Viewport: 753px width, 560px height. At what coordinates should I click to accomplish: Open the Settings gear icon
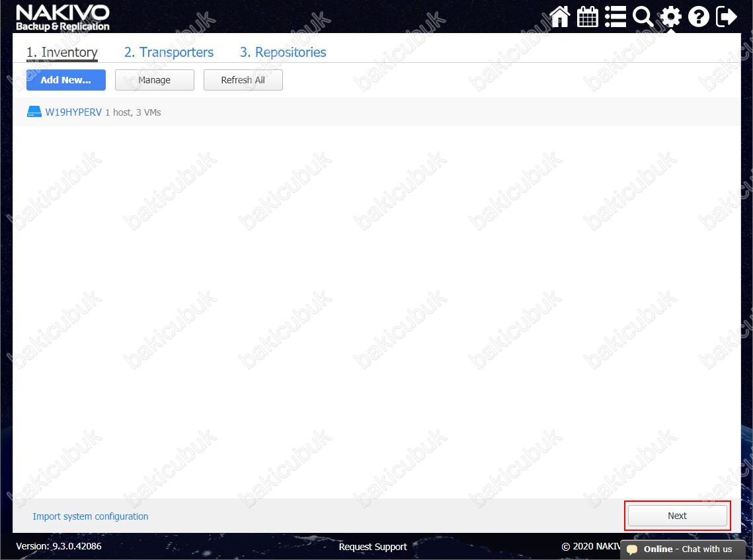pos(670,17)
